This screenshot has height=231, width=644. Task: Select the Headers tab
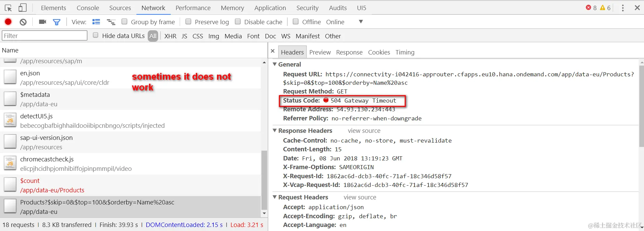pos(292,52)
